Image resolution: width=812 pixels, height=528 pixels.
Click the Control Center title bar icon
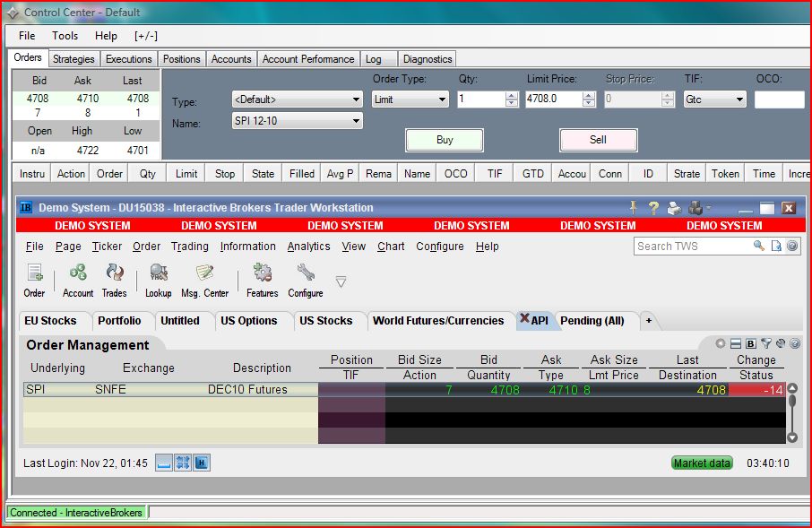point(13,13)
